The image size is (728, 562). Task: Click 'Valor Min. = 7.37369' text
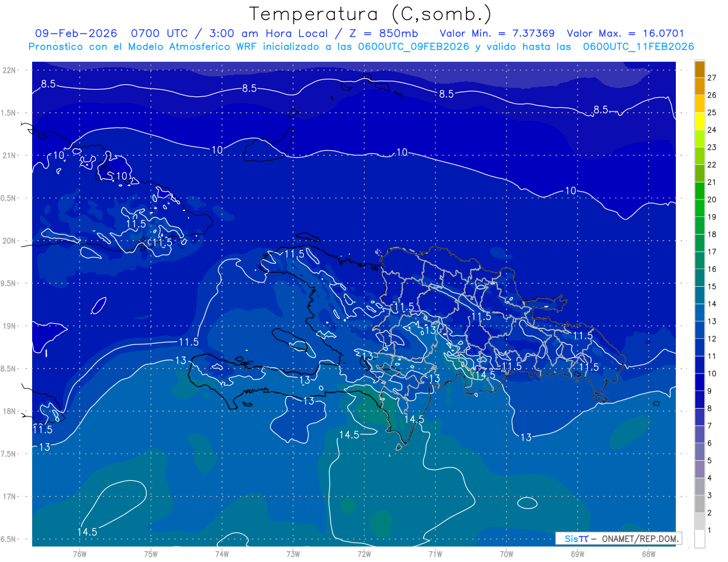coord(497,33)
